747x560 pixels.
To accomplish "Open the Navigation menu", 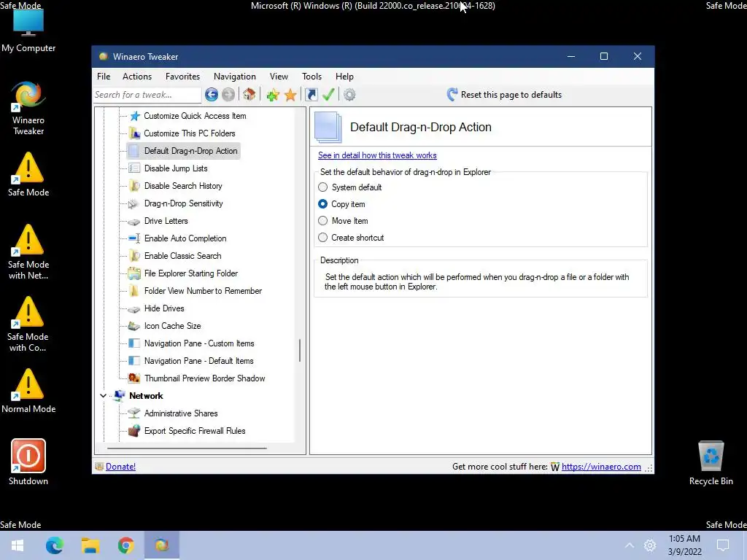I will tap(234, 76).
